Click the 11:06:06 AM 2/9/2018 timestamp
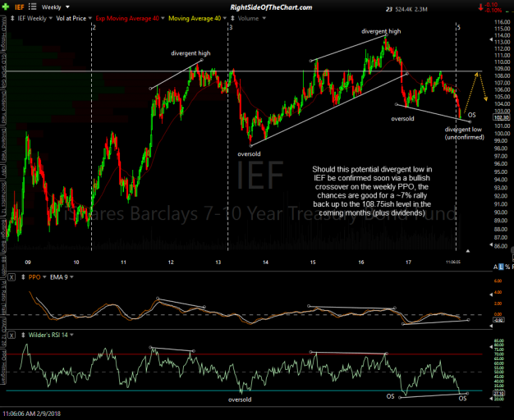Screen dimensions: 514x420 (x=31, y=413)
